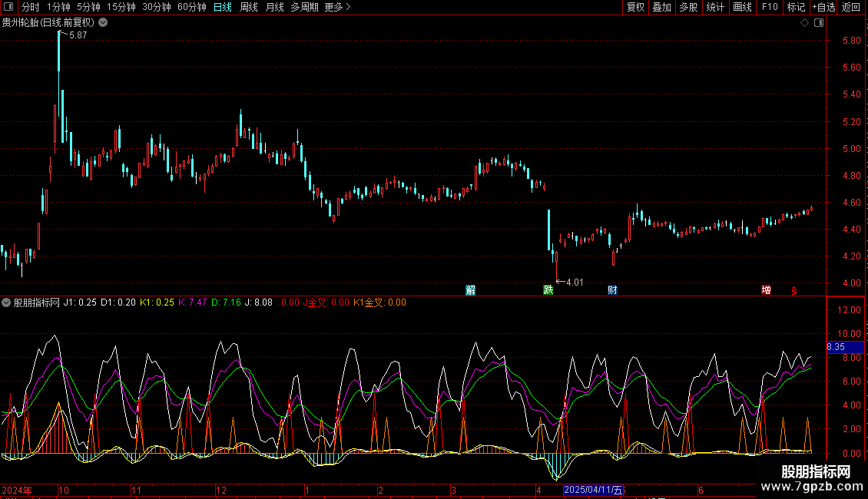Click the green 跌 event marker
The width and height of the screenshot is (868, 499).
pos(548,290)
